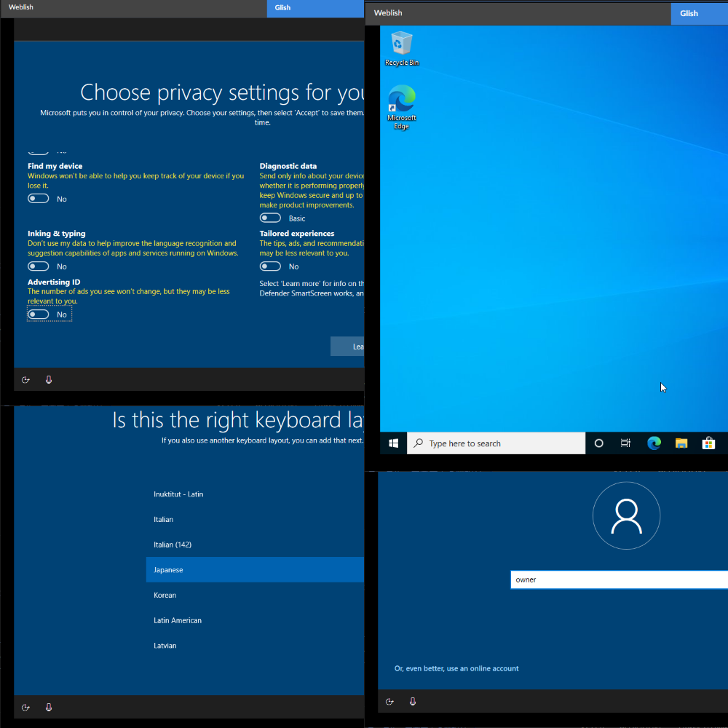Open Ease of Access on the account screen
The image size is (728, 728).
point(390,702)
